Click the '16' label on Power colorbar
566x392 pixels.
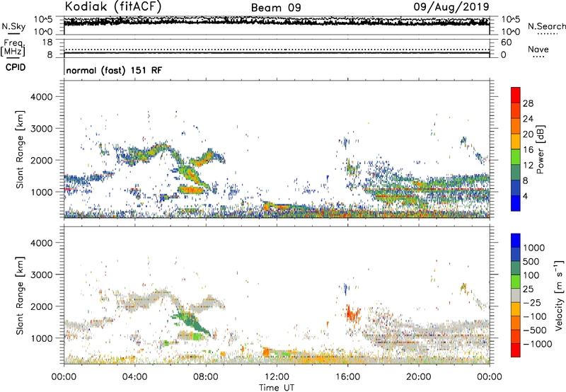[528, 150]
